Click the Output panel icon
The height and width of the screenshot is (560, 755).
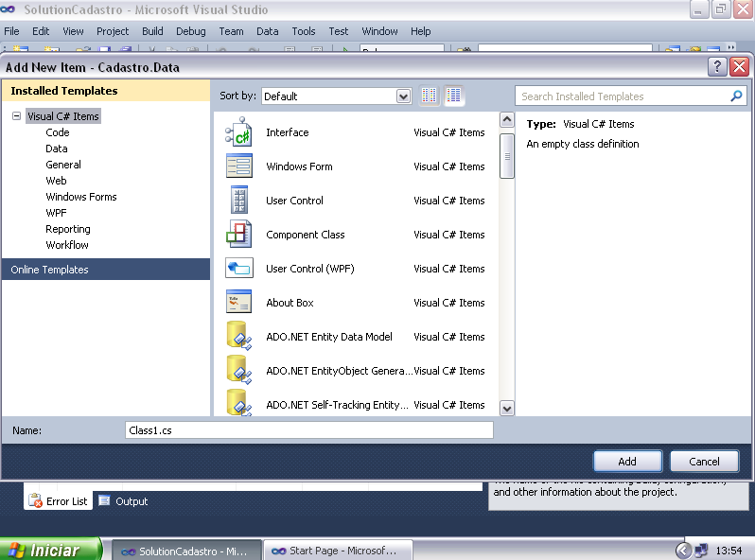(104, 500)
